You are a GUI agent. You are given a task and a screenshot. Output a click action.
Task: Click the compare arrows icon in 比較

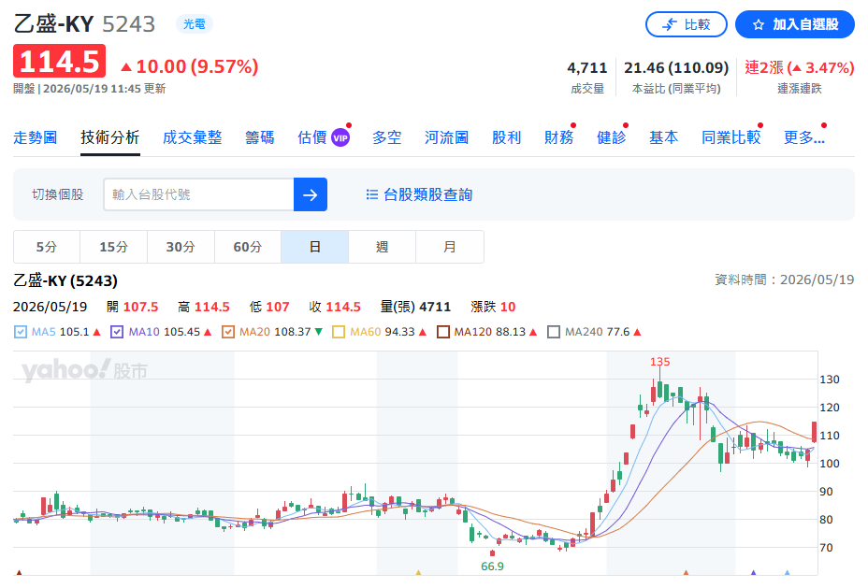pyautogui.click(x=670, y=24)
